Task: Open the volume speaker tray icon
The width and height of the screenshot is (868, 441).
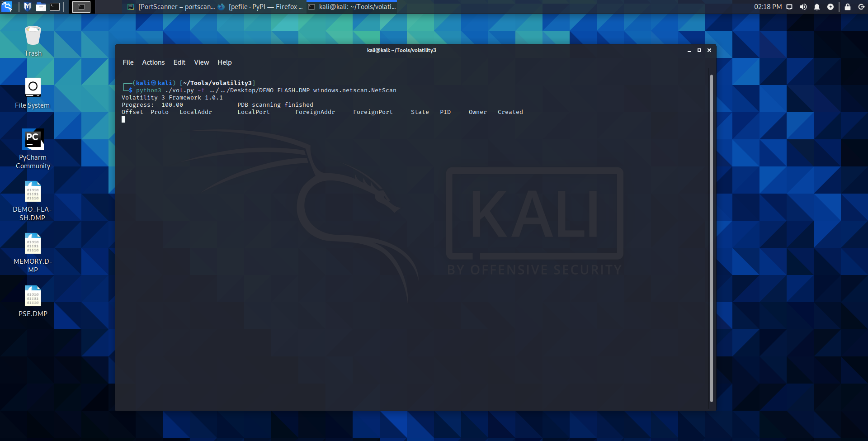Action: (803, 7)
